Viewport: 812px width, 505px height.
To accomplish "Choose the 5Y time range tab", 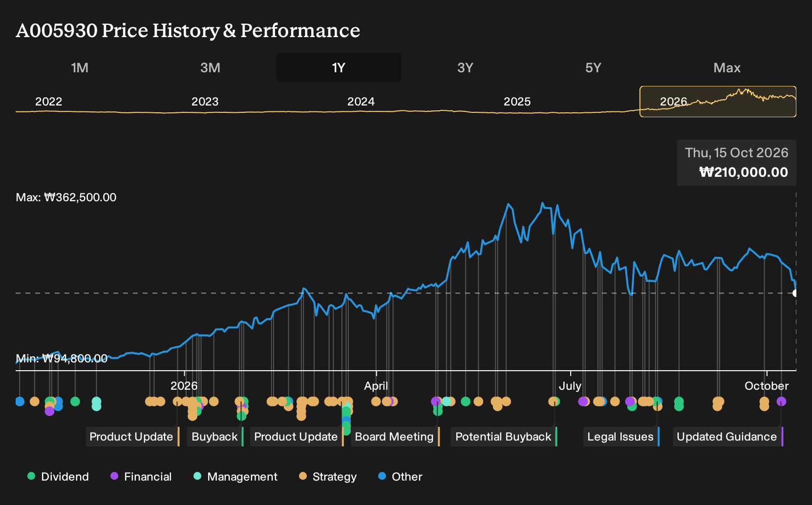I will click(x=593, y=67).
